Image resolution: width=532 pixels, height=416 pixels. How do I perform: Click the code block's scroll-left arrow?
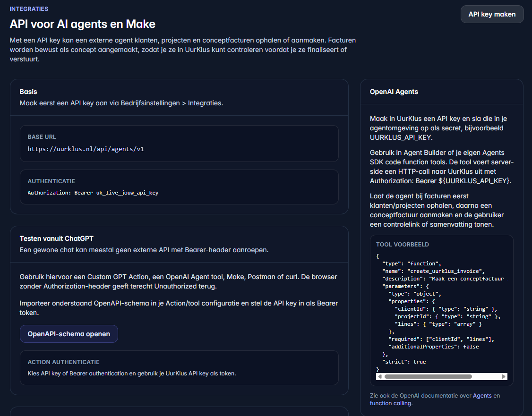click(x=380, y=377)
